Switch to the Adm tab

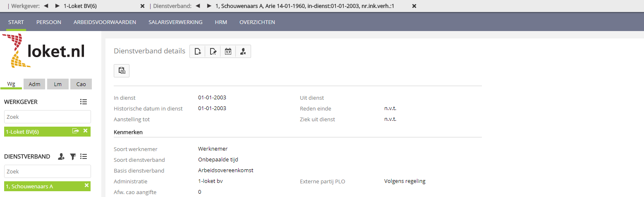click(x=34, y=84)
